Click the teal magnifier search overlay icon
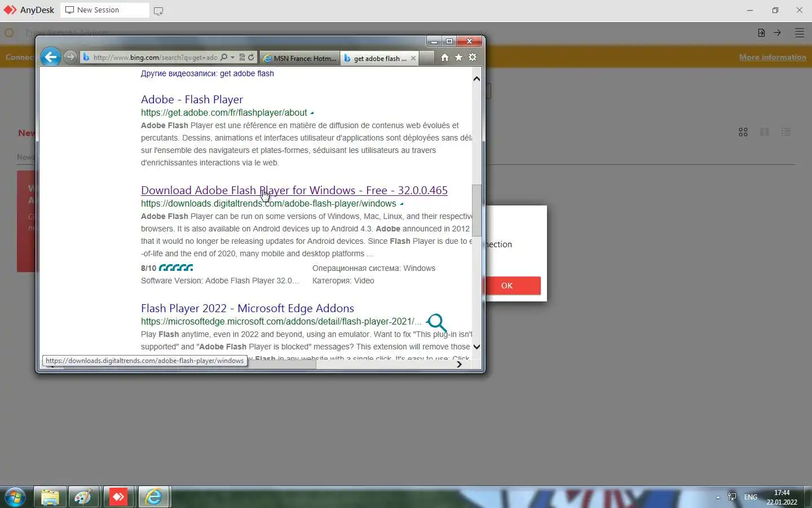Screen dimensions: 812x508 pyautogui.click(x=436, y=323)
